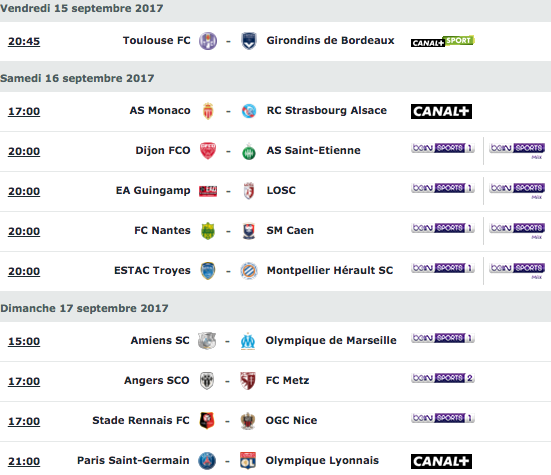Open the 20:45 Toulouse-Bordeaux kickoff link
Image resolution: width=551 pixels, height=475 pixels.
(24, 41)
